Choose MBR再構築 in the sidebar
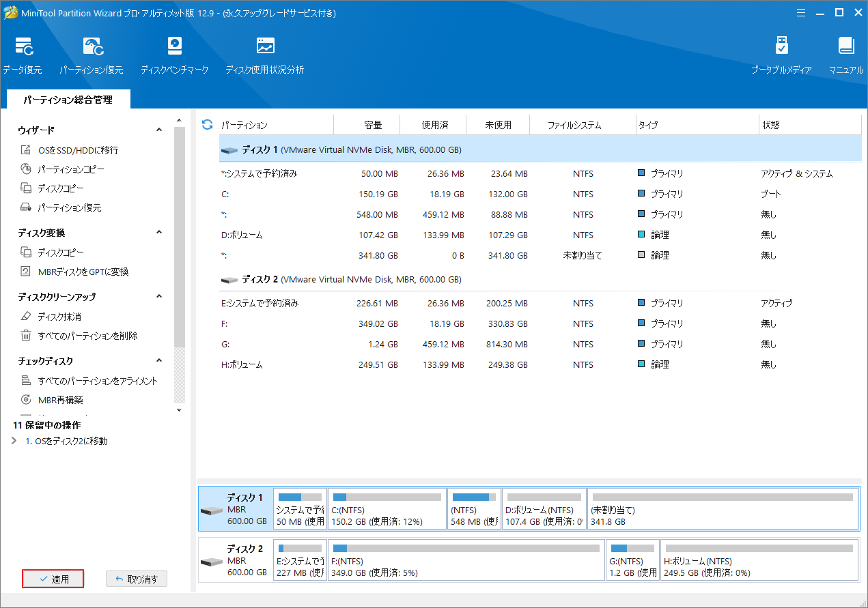The image size is (868, 608). point(60,400)
